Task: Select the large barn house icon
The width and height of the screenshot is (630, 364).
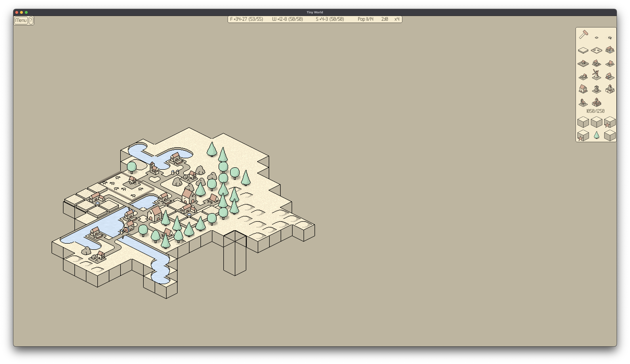Action: tap(583, 89)
